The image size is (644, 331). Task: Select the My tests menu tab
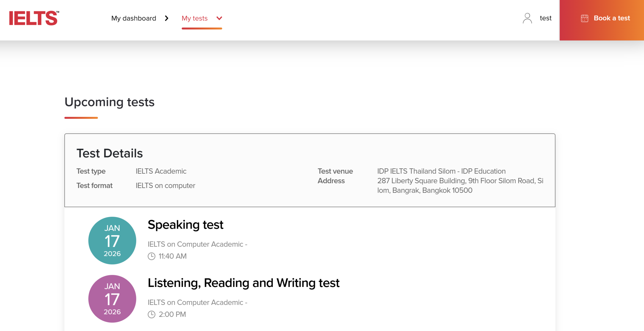194,18
